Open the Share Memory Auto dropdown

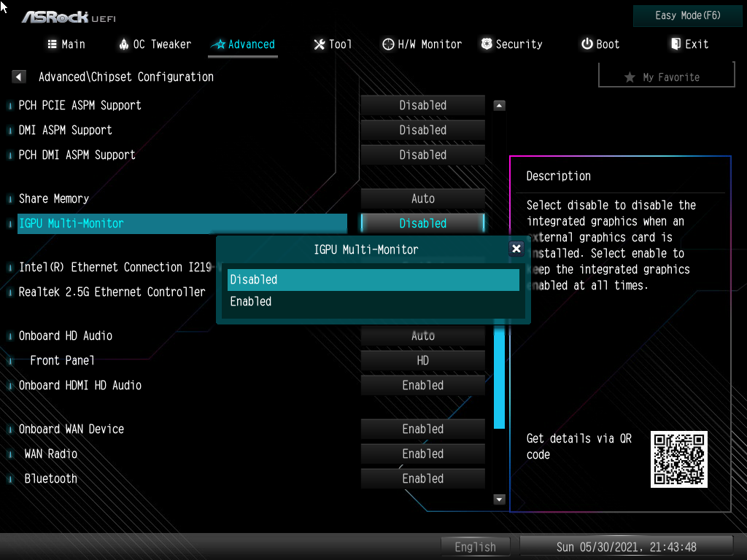click(422, 198)
